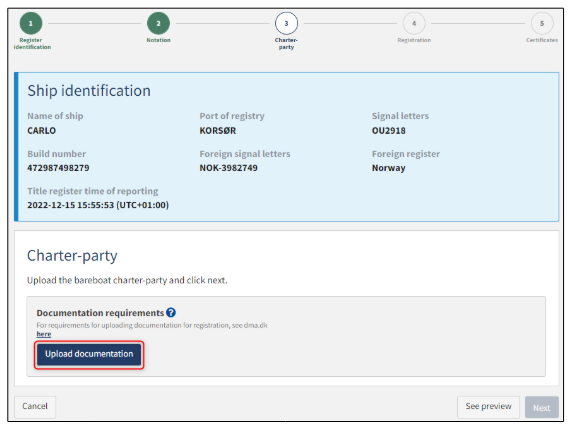Click the build number 472987498279
The image size is (569, 429).
pos(58,168)
